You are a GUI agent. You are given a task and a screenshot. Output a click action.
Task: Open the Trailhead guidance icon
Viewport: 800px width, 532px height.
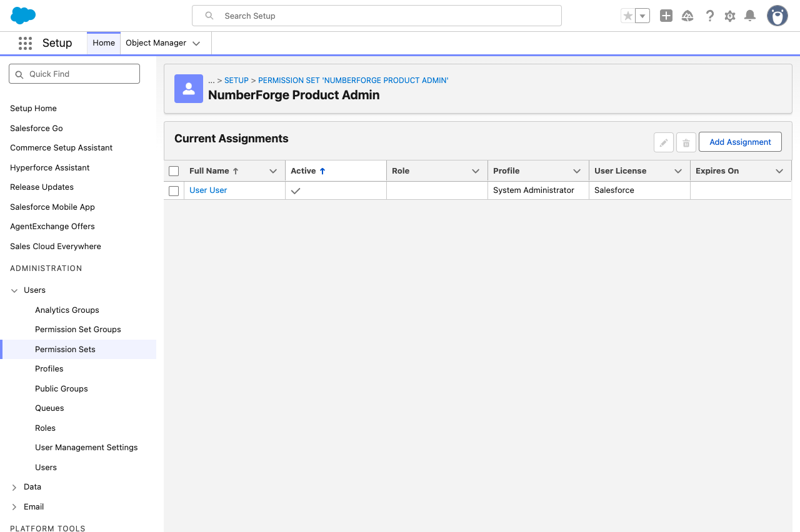687,16
